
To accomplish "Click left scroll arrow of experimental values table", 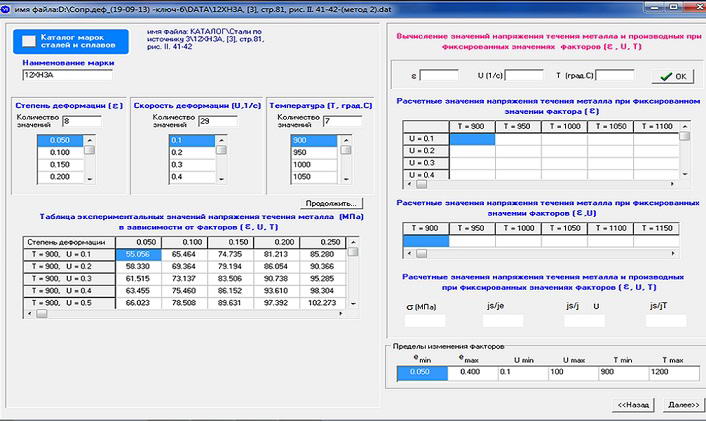I will (x=30, y=313).
